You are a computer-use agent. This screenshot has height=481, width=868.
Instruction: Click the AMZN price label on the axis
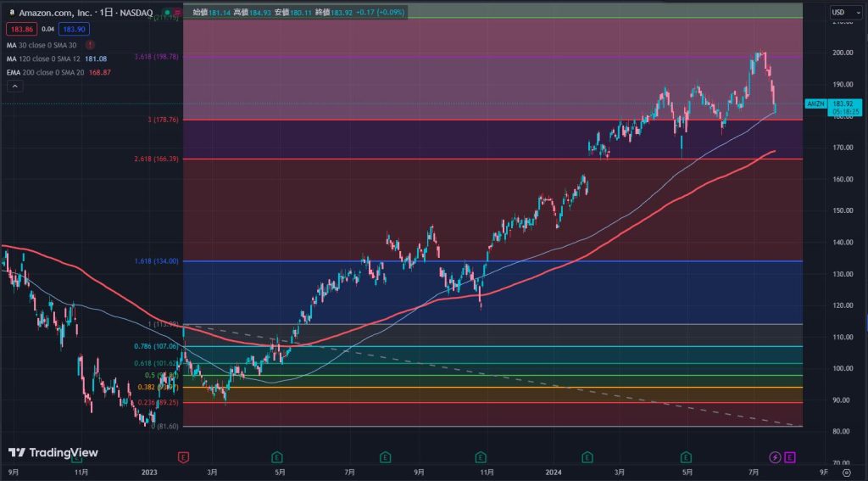coord(815,103)
